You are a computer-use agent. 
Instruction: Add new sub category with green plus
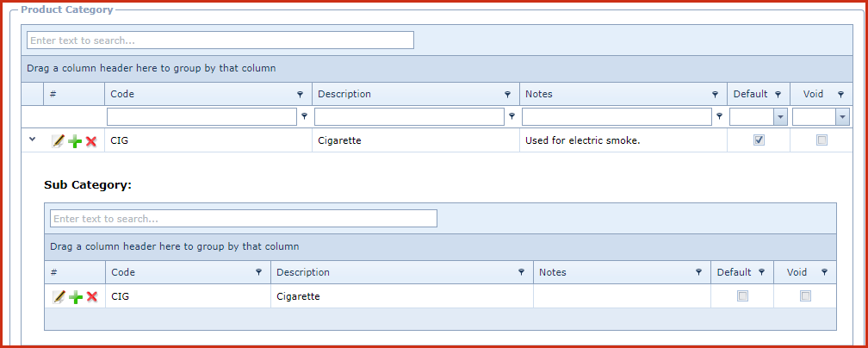click(75, 297)
